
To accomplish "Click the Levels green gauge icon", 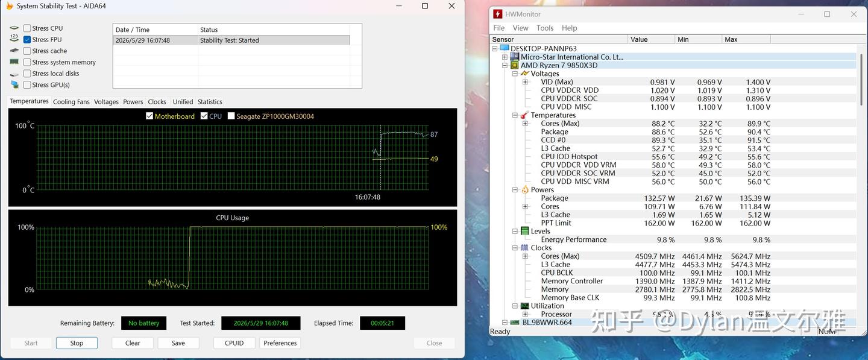I will (x=524, y=231).
